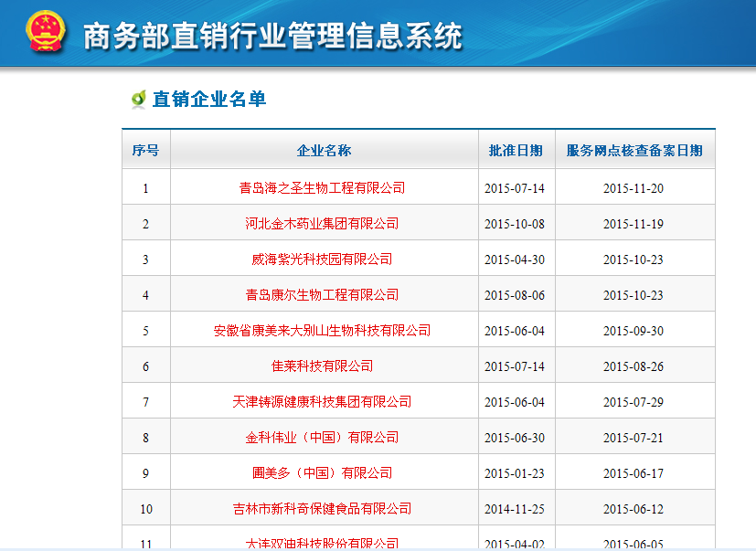Select filing date 2015-11-19 cell
Screen dimensions: 756x551
(635, 222)
